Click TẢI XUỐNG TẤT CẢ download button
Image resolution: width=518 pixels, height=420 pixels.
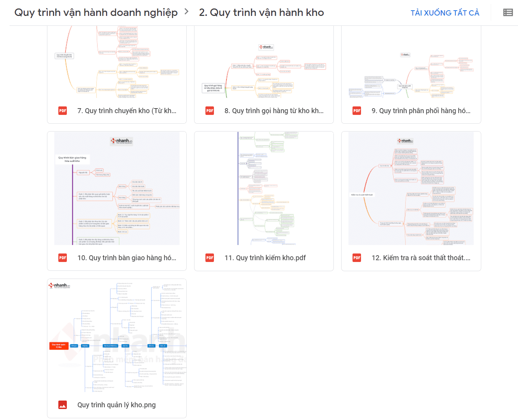click(444, 13)
